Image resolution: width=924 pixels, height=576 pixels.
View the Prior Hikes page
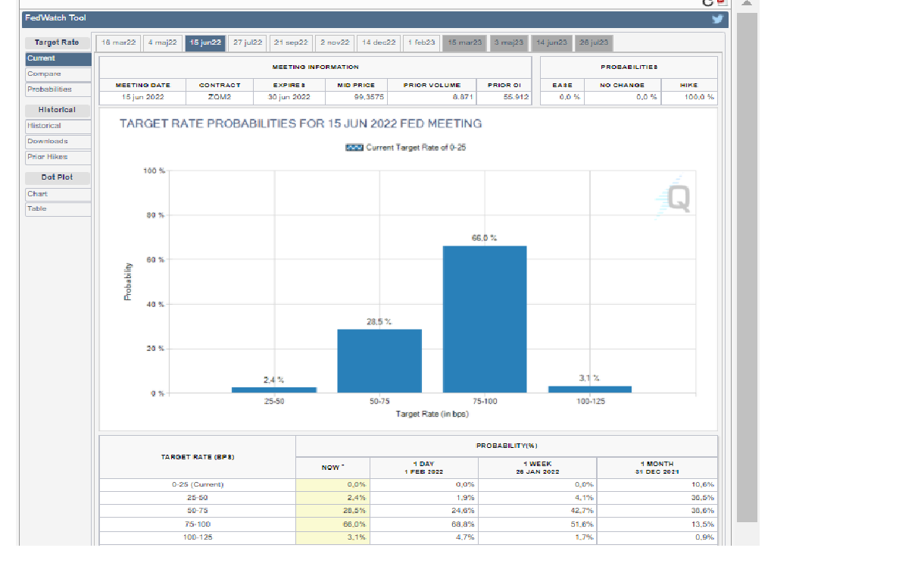tap(58, 157)
